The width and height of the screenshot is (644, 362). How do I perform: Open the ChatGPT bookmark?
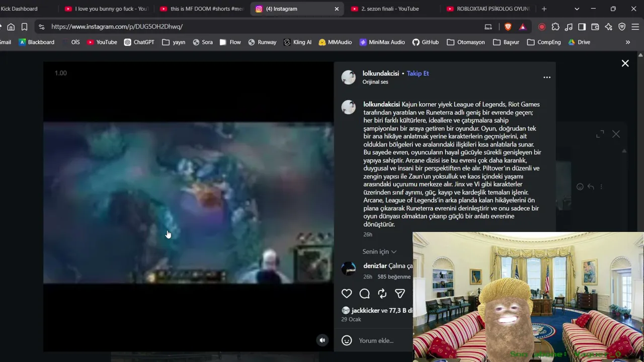click(139, 42)
